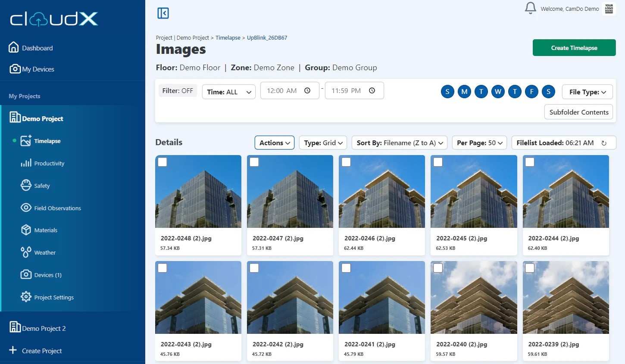
Task: Click the notification bell icon
Action: pos(530,8)
